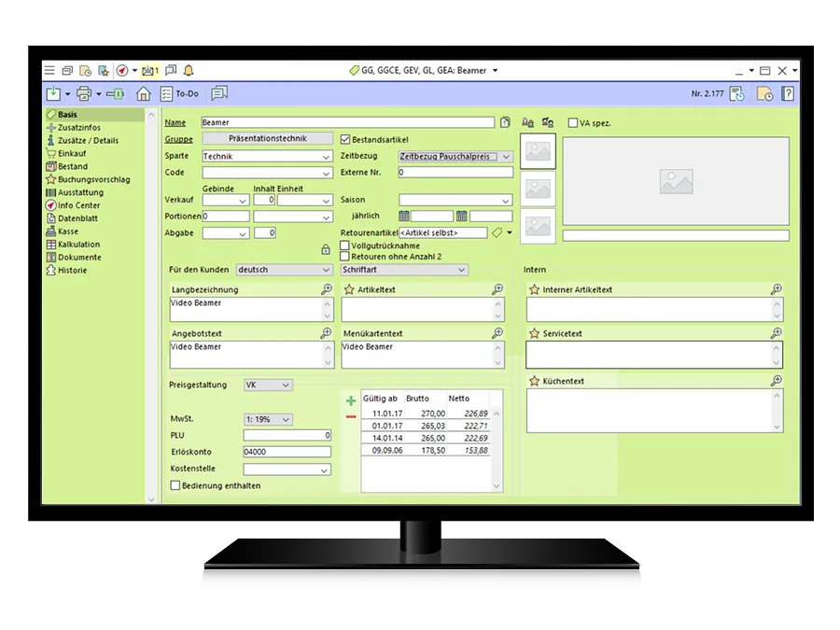
Task: Open the To-Do list from the toolbar
Action: click(179, 93)
